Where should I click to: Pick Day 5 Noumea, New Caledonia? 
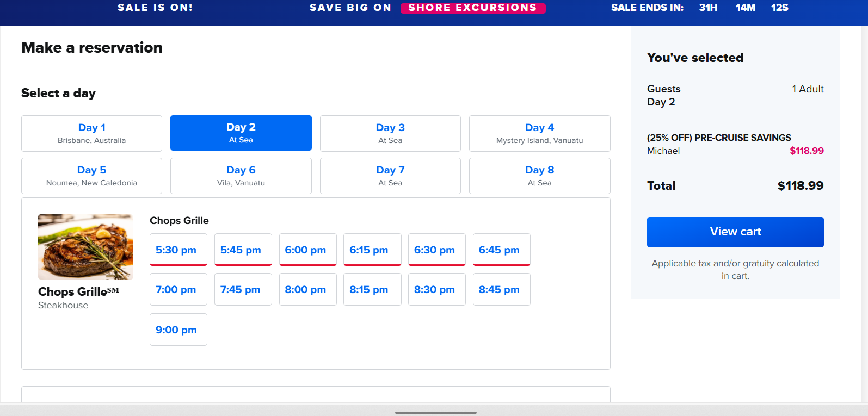pyautogui.click(x=91, y=176)
